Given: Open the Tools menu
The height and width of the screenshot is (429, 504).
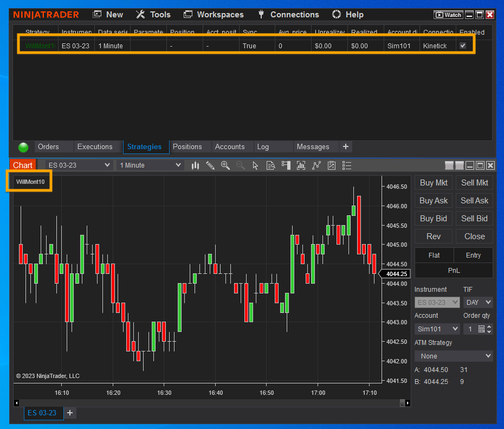Looking at the screenshot, I should pyautogui.click(x=153, y=15).
